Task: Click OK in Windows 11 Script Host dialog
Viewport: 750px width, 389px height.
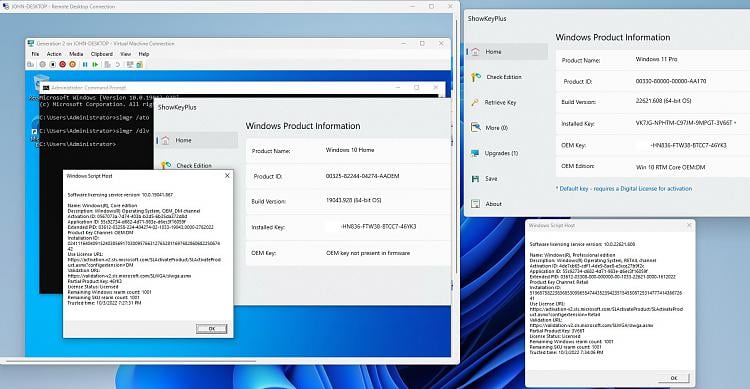Action: coord(673,378)
